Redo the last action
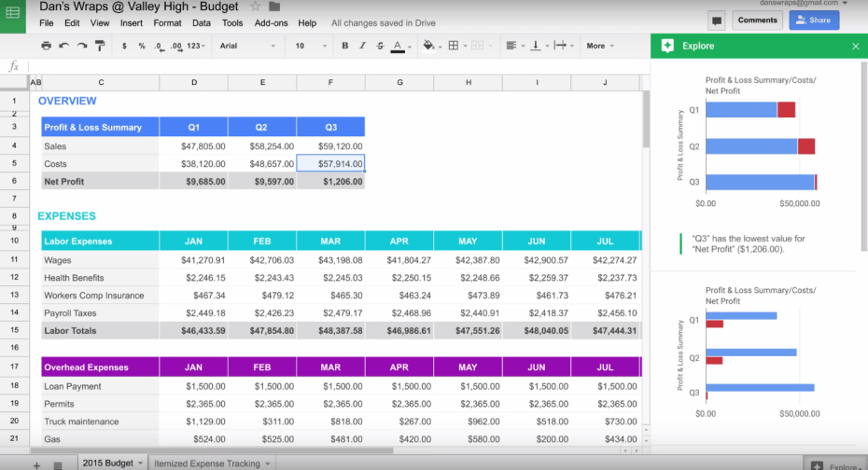 (82, 46)
